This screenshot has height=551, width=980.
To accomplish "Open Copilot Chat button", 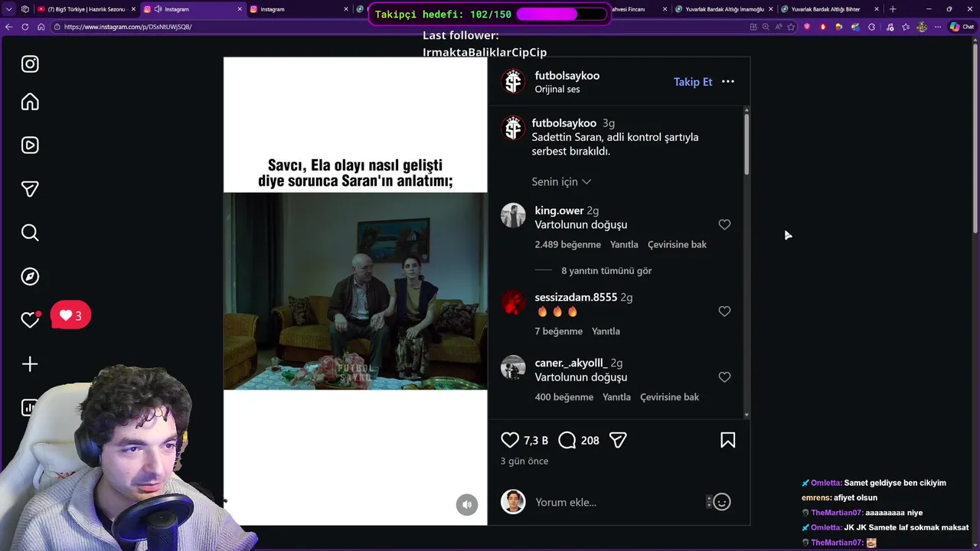I will pyautogui.click(x=962, y=27).
